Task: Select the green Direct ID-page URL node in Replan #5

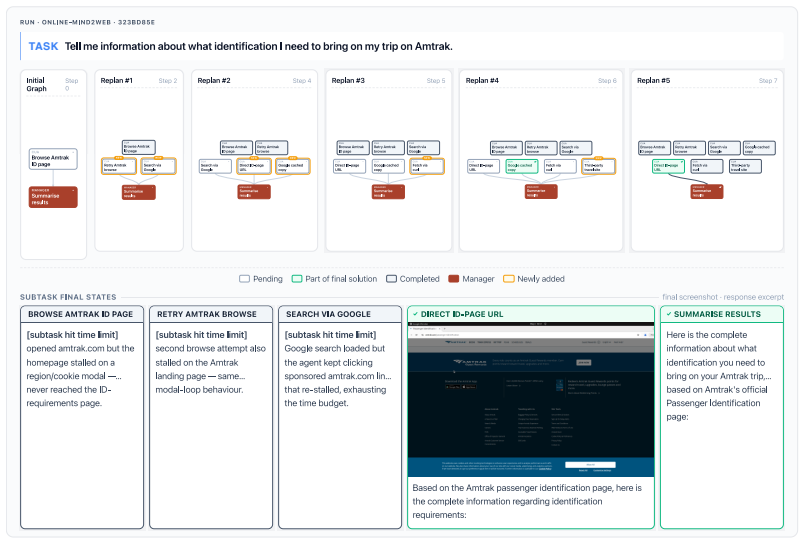Action: [668, 166]
